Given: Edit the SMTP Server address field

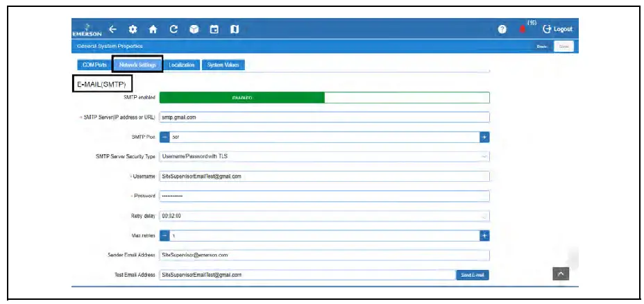Looking at the screenshot, I should pos(325,117).
